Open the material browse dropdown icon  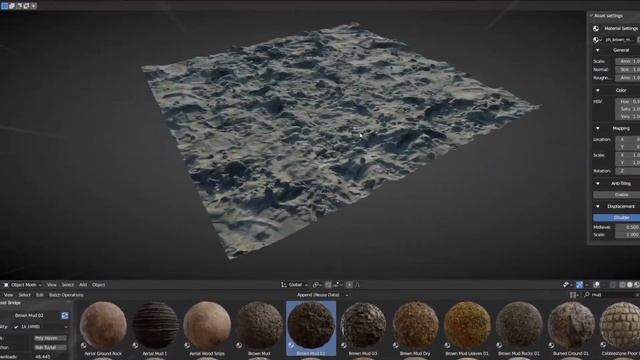(x=597, y=40)
